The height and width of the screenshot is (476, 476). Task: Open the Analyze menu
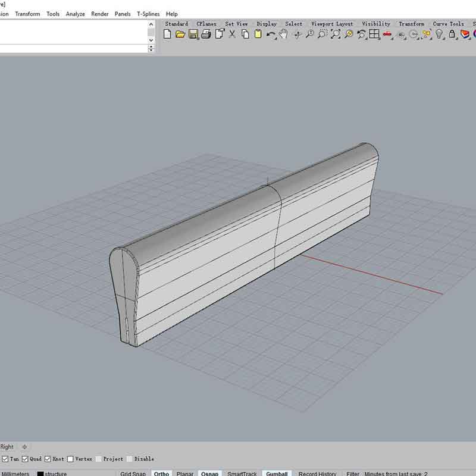click(x=75, y=14)
